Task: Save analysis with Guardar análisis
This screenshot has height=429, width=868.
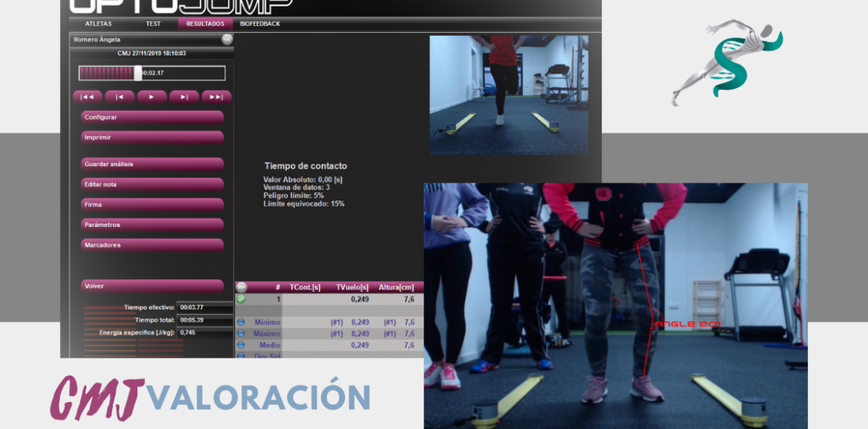Action: coord(152,165)
